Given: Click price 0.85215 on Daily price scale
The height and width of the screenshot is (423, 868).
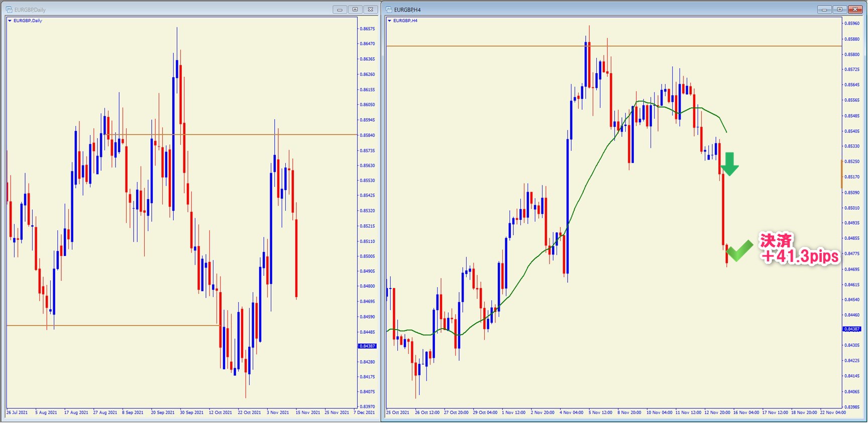Looking at the screenshot, I should pos(368,226).
